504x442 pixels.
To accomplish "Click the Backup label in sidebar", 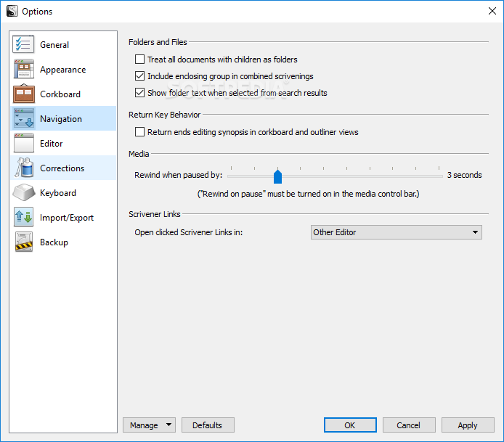I will (x=54, y=242).
